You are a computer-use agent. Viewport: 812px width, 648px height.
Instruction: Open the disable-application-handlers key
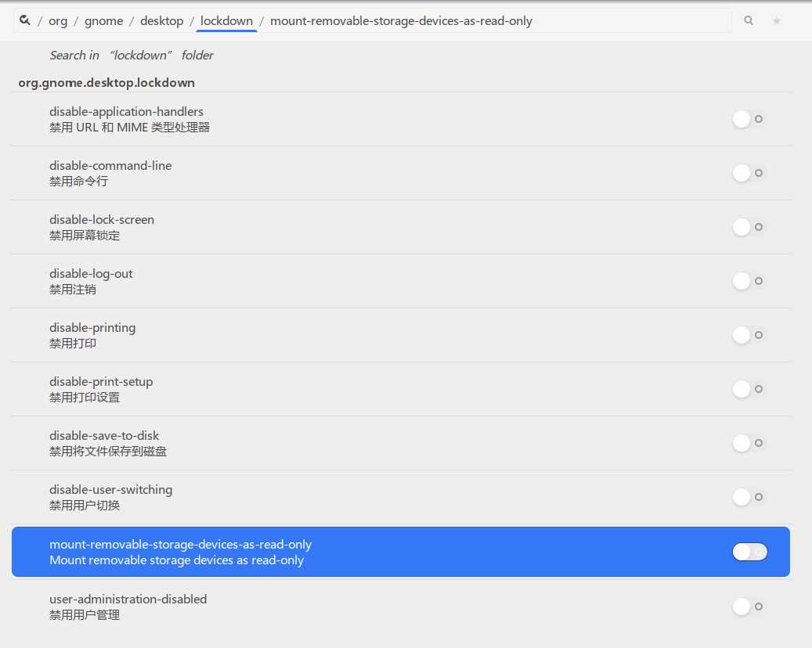[x=401, y=119]
